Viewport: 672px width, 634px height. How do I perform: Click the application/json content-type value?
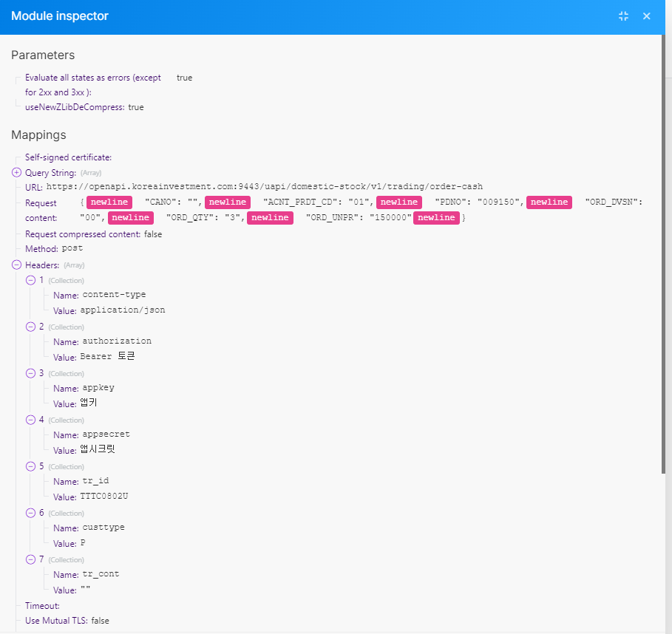123,310
